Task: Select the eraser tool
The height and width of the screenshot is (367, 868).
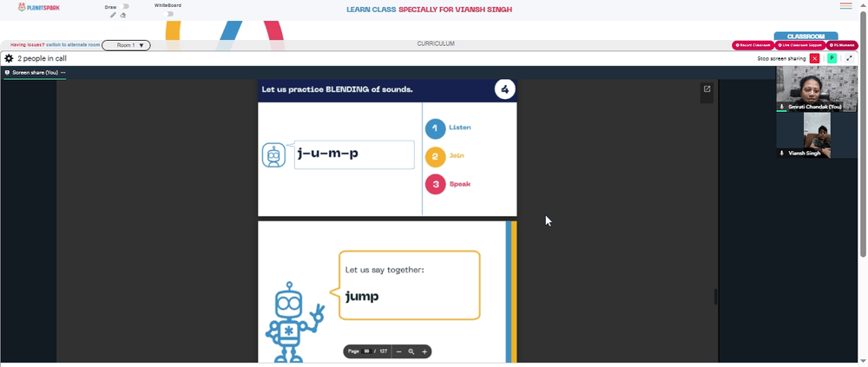Action: click(123, 15)
